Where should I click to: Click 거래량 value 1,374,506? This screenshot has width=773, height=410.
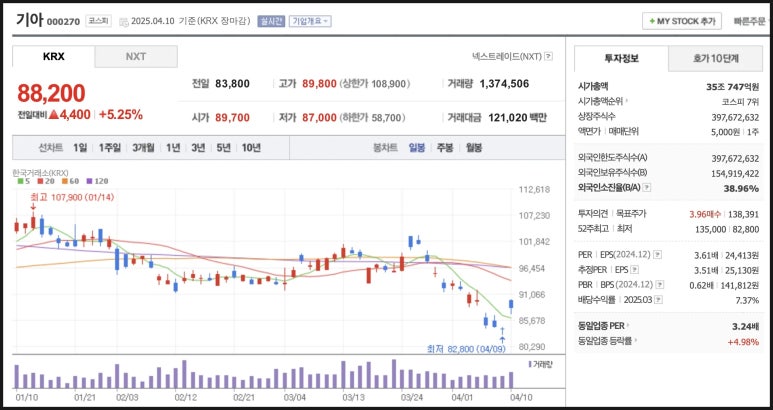point(504,84)
